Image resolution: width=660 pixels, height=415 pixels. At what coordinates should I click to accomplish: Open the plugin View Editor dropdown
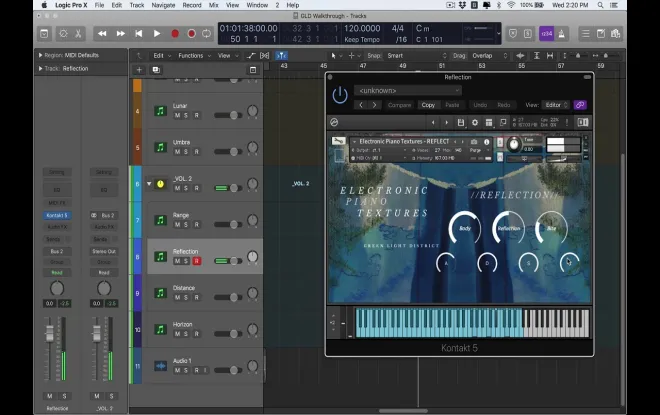click(556, 105)
